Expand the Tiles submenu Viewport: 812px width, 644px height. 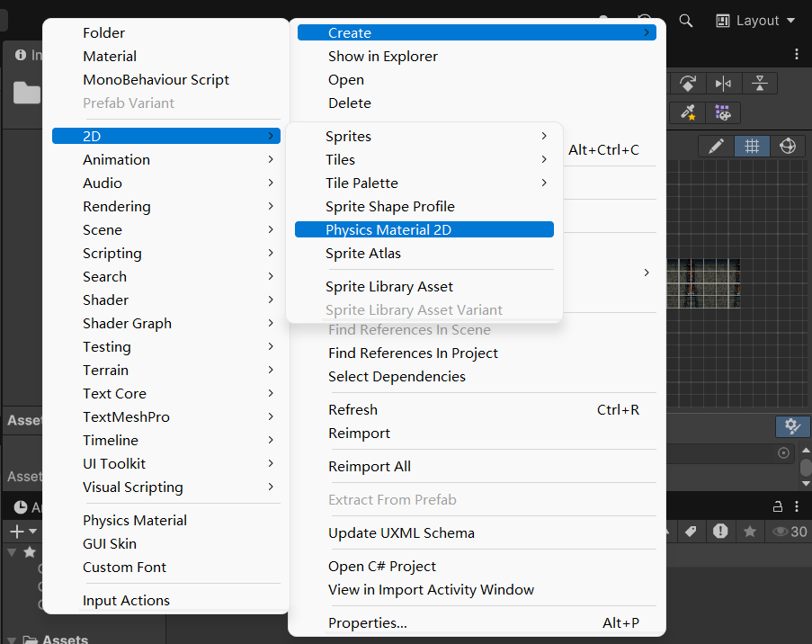point(424,159)
